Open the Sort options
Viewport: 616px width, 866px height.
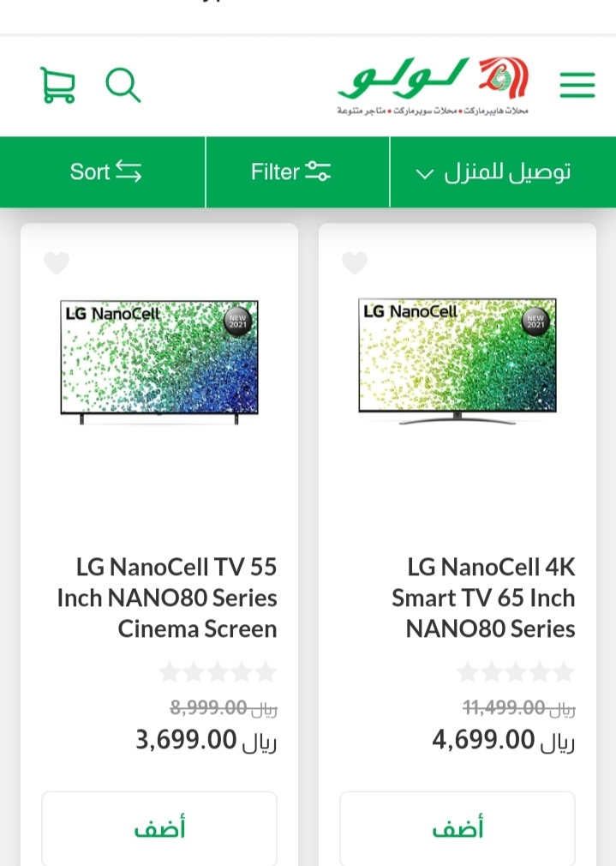tap(105, 172)
